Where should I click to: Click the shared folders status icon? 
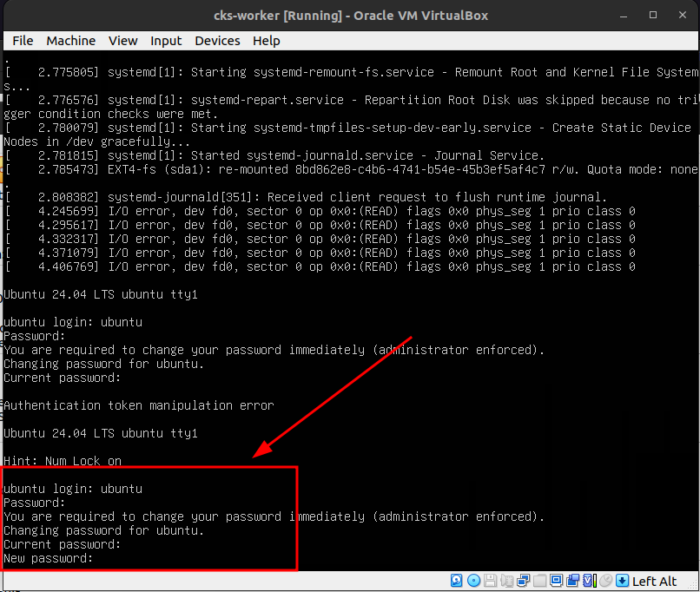pos(539,581)
